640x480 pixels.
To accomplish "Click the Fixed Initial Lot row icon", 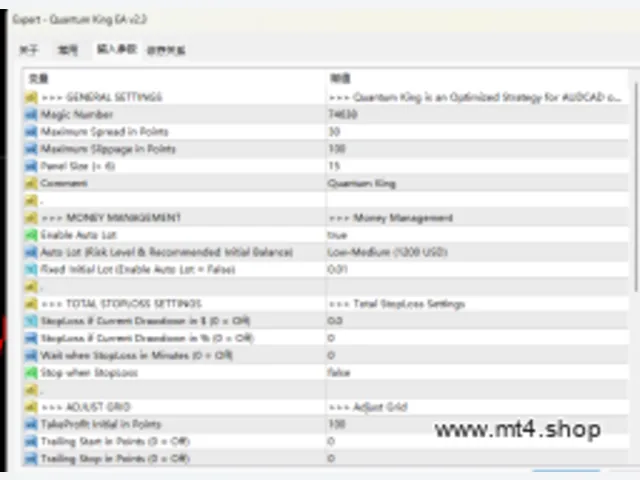I will [31, 269].
